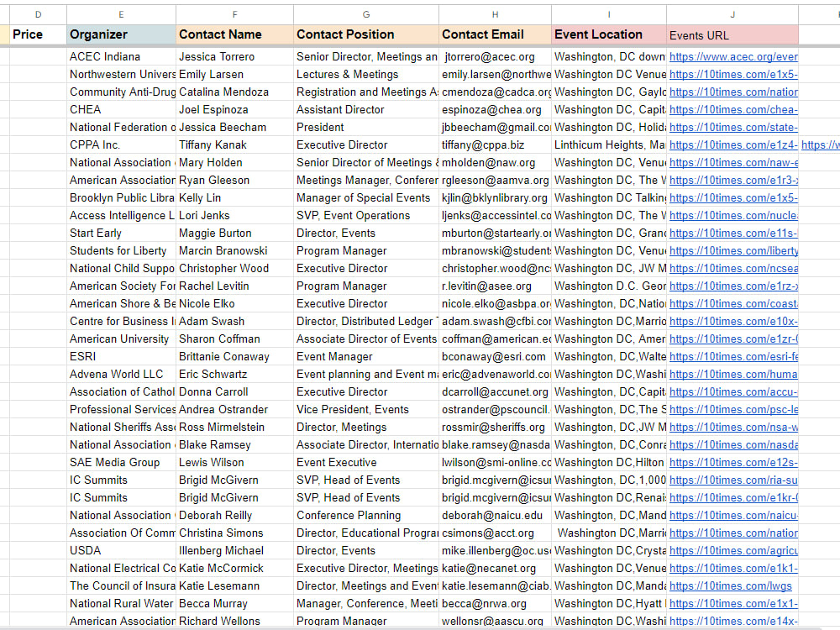The image size is (840, 630).
Task: Select the Emily Larsen contact cell
Action: coord(234,75)
